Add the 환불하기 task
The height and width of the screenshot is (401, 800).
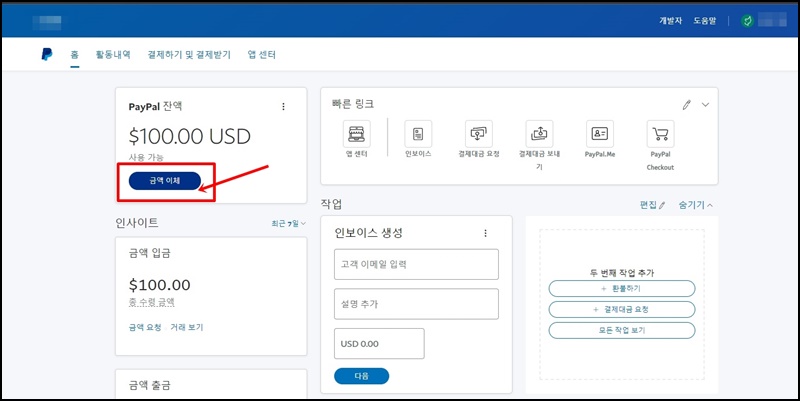[622, 288]
